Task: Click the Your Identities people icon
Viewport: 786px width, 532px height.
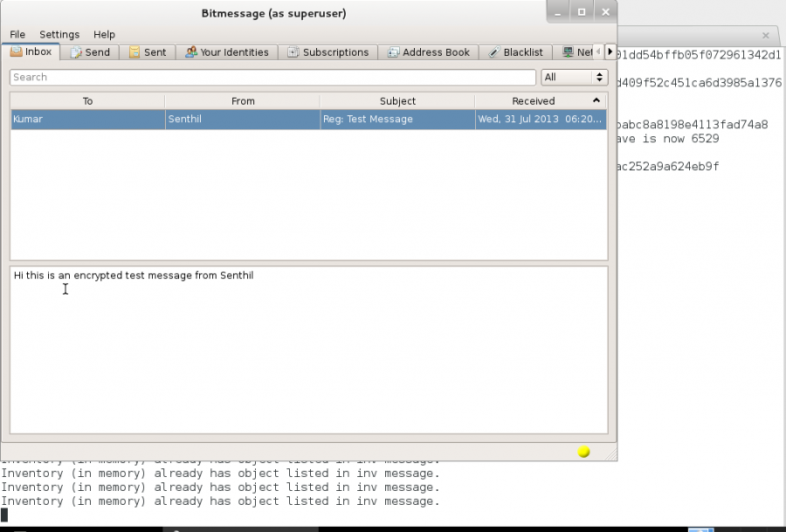Action: click(191, 52)
